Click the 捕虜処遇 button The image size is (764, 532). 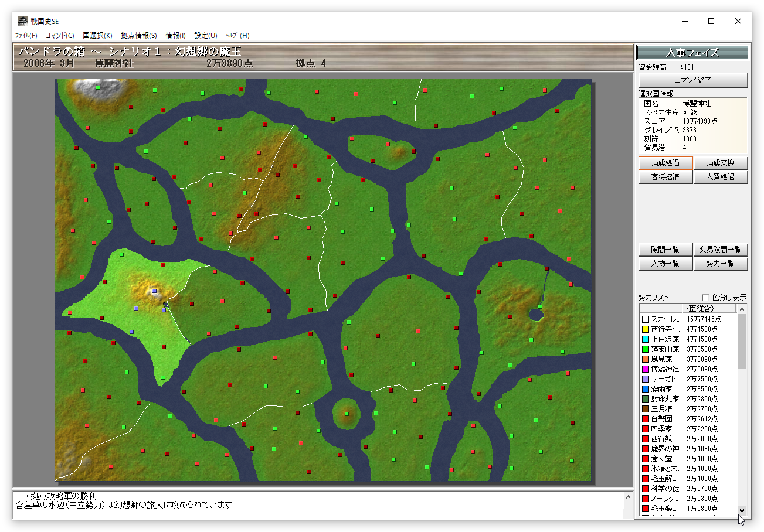665,163
